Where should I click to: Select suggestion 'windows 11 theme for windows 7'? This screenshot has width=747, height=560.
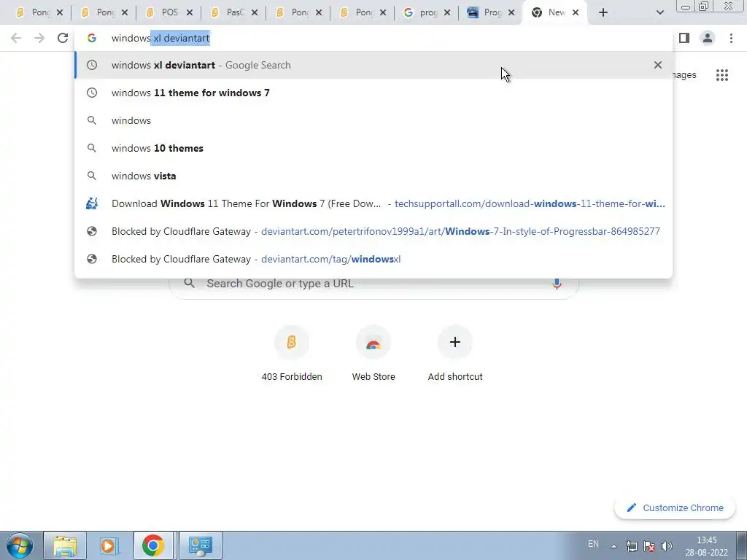coord(373,93)
